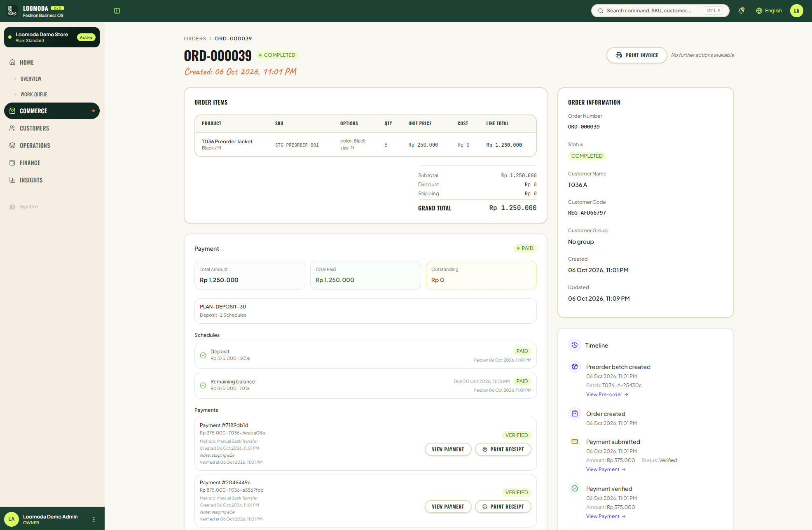
Task: Open the Loomoda Demo Store switcher
Action: [x=52, y=37]
